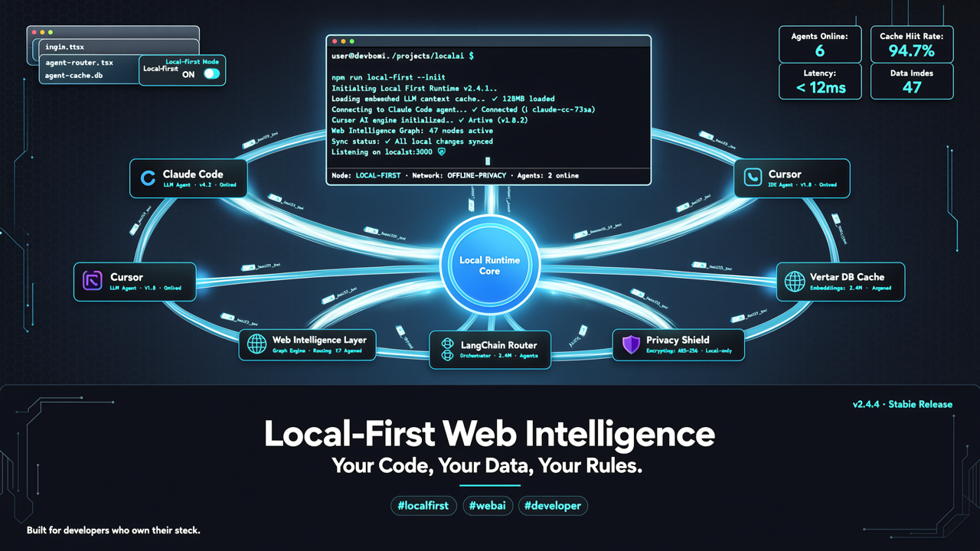Viewport: 980px width, 551px height.
Task: Click 'Sync status: All local changes synced' line
Action: click(412, 142)
